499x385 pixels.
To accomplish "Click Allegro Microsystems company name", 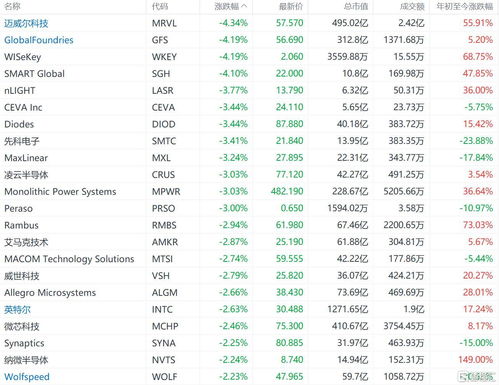I will point(50,293).
